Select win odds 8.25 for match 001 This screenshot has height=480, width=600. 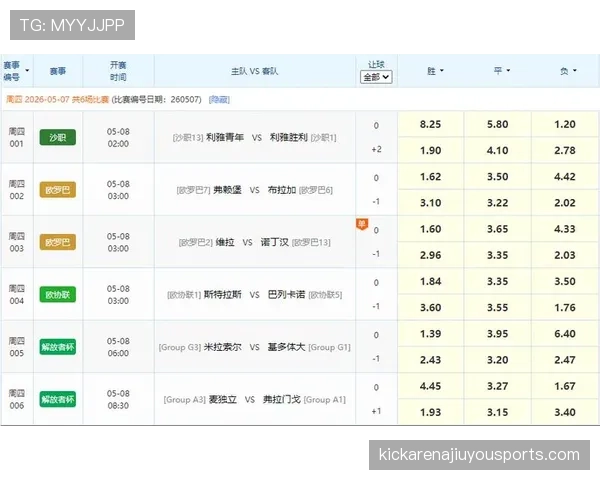click(430, 124)
